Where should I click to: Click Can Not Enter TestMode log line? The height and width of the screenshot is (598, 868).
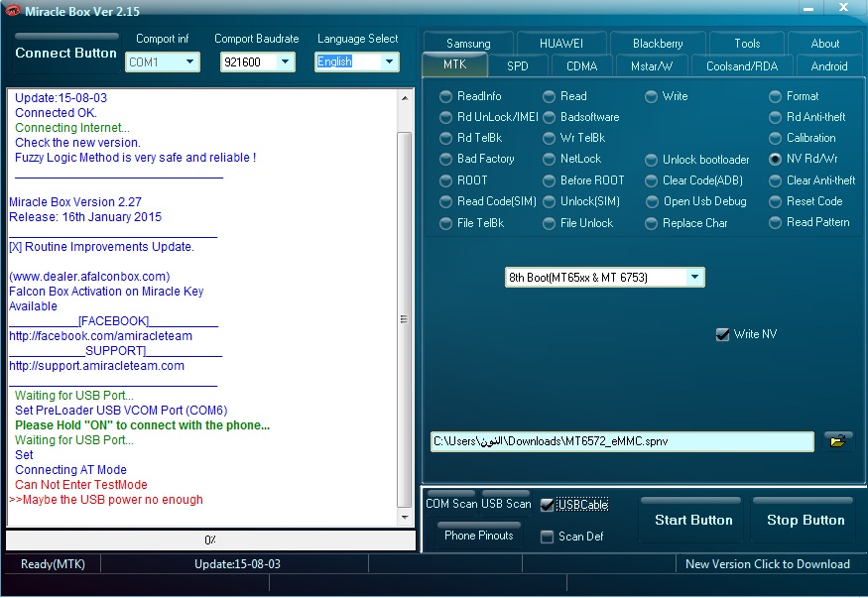tap(80, 485)
